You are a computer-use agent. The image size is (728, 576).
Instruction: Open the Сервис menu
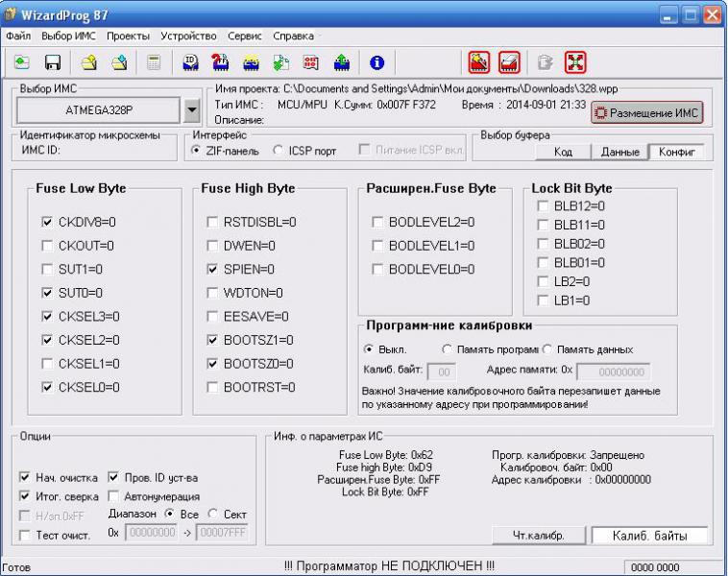pyautogui.click(x=245, y=36)
